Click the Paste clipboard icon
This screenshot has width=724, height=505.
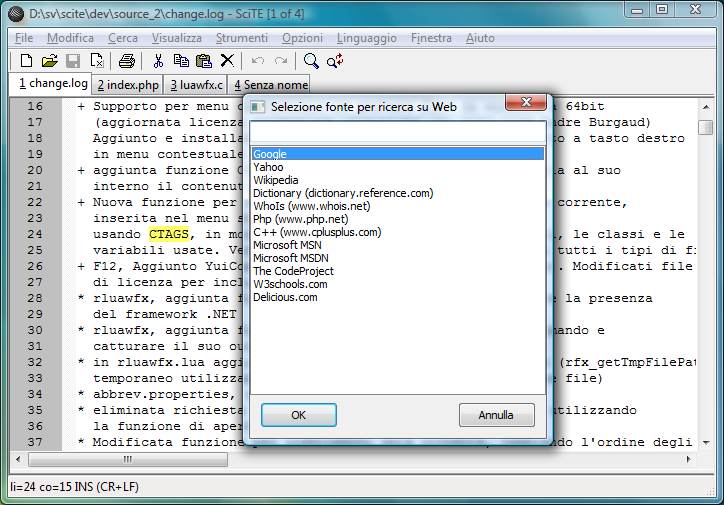click(x=204, y=61)
